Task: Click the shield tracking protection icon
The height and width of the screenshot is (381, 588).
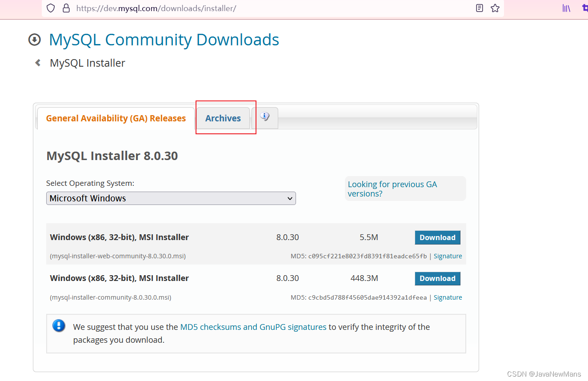Action: click(x=51, y=8)
